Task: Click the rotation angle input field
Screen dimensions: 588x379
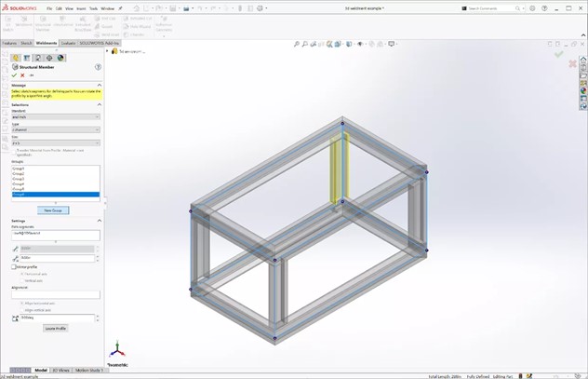Action: click(57, 318)
